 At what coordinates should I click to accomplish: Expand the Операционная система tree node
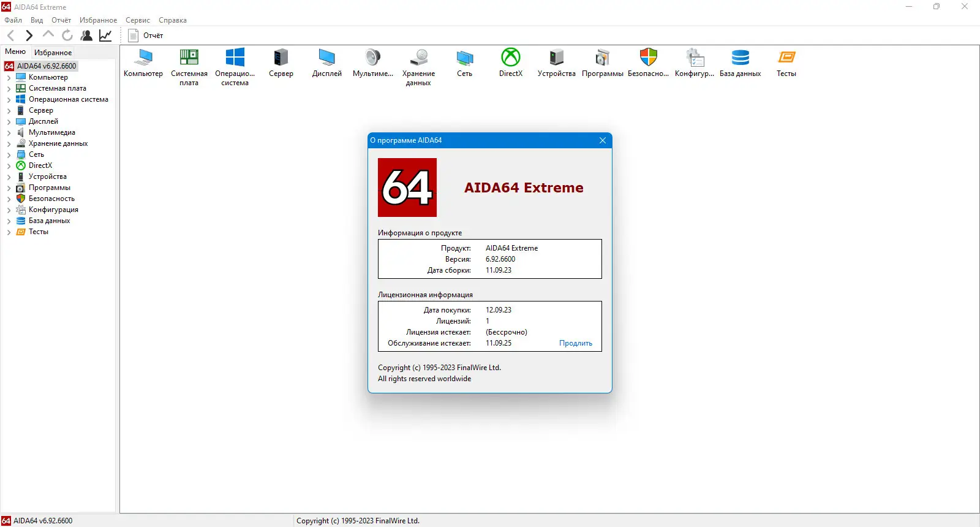(x=9, y=100)
